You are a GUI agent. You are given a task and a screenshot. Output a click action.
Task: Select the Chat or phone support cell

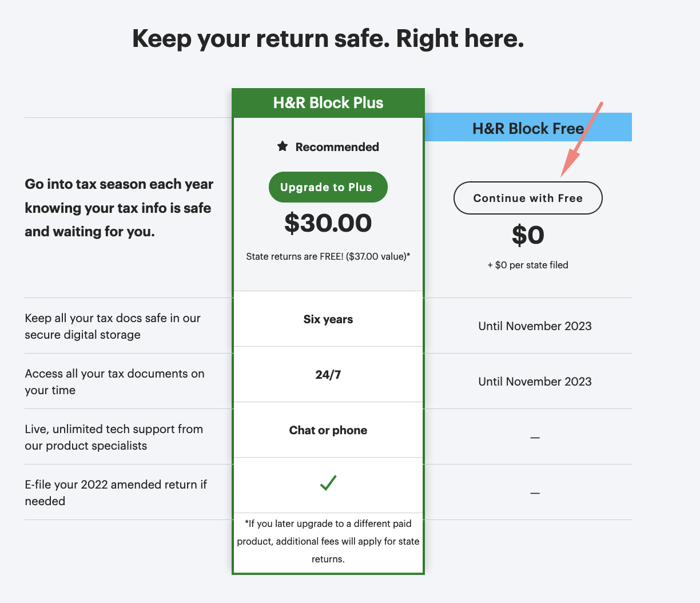tap(328, 430)
